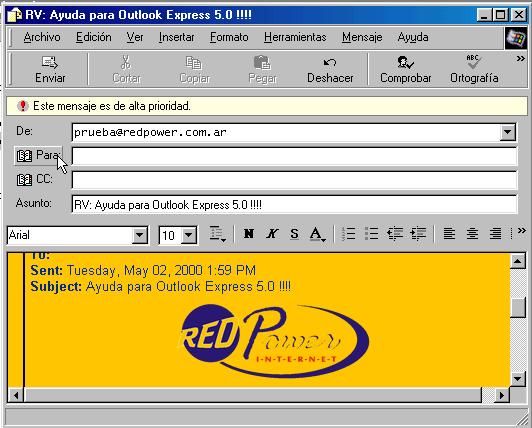
Task: Open the Formato menu
Action: (229, 37)
